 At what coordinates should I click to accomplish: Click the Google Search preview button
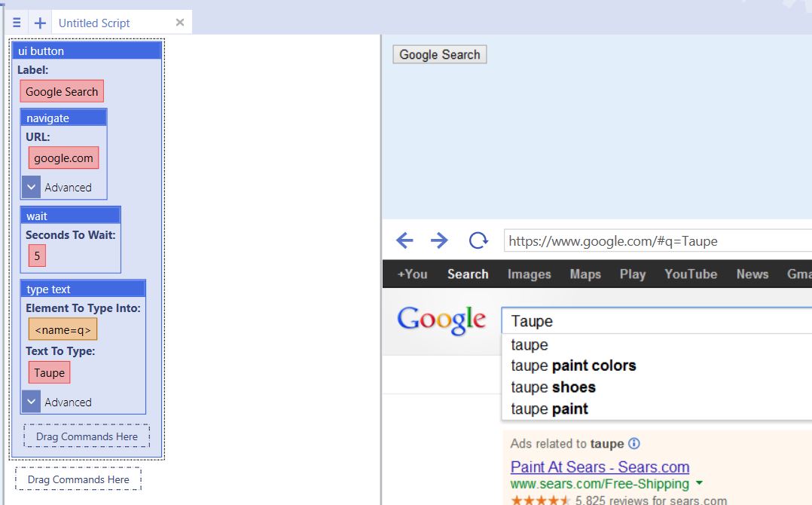(440, 54)
